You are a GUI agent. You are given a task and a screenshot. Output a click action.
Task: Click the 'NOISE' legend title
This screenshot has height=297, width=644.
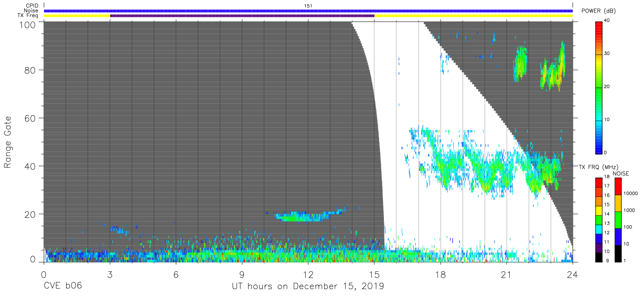[620, 173]
